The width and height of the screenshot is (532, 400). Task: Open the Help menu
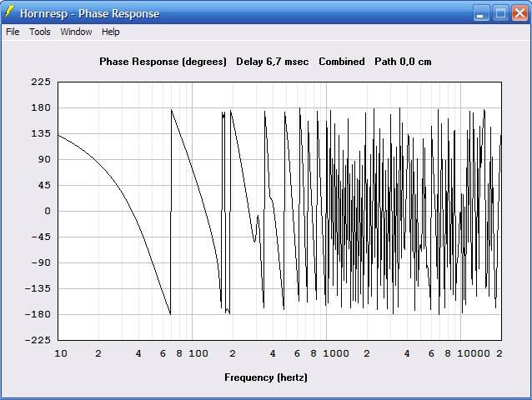point(111,32)
